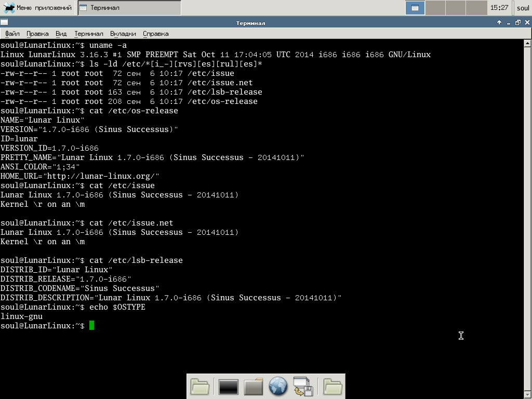The width and height of the screenshot is (532, 399).
Task: Click the 'VERSION_ID=1.7.0-i686' line
Action: tap(49, 148)
